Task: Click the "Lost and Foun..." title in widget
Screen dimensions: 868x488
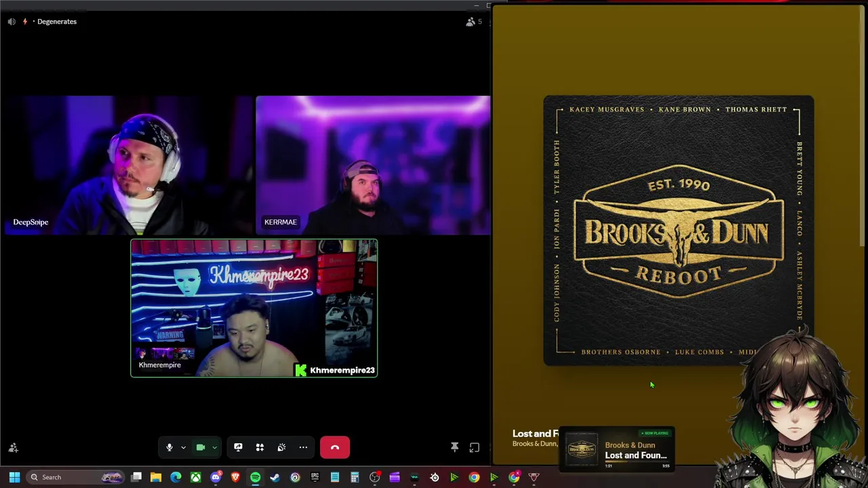Action: pos(636,455)
